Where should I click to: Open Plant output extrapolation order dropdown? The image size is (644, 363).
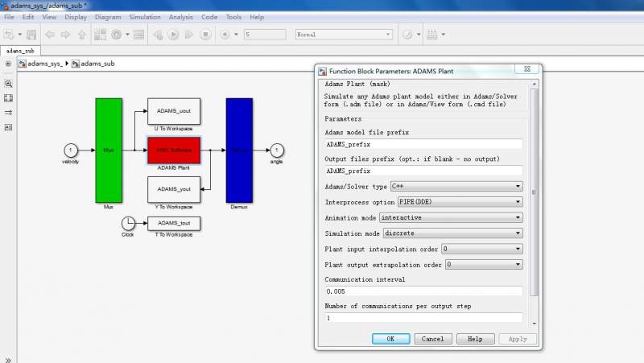[485, 265]
